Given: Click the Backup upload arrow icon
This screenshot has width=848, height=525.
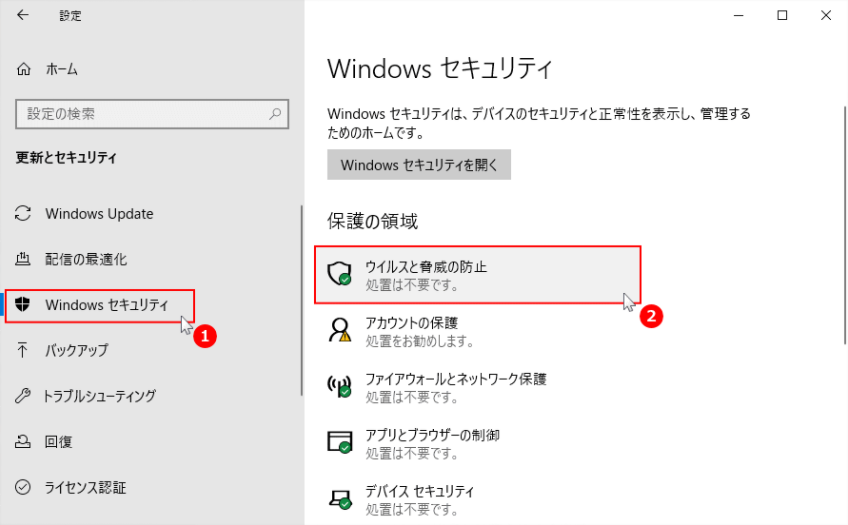Looking at the screenshot, I should click(24, 351).
